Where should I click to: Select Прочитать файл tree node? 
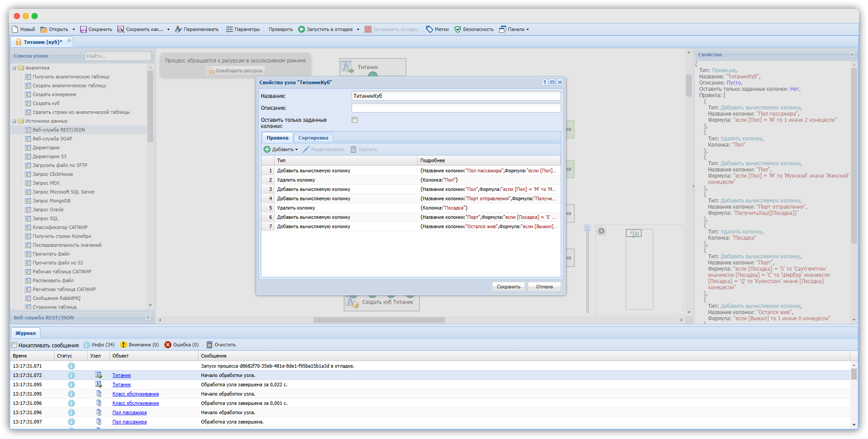51,254
